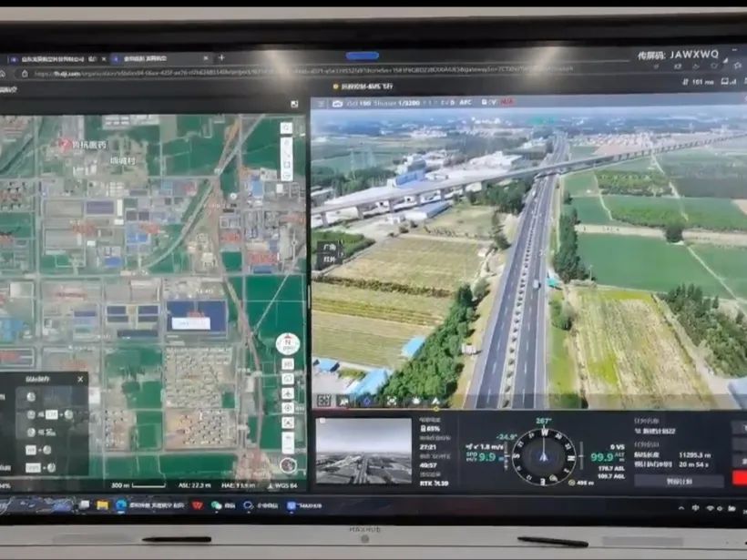This screenshot has height=560, width=747.
Task: Open the white dropdown in panel's second row
Action: [52, 414]
